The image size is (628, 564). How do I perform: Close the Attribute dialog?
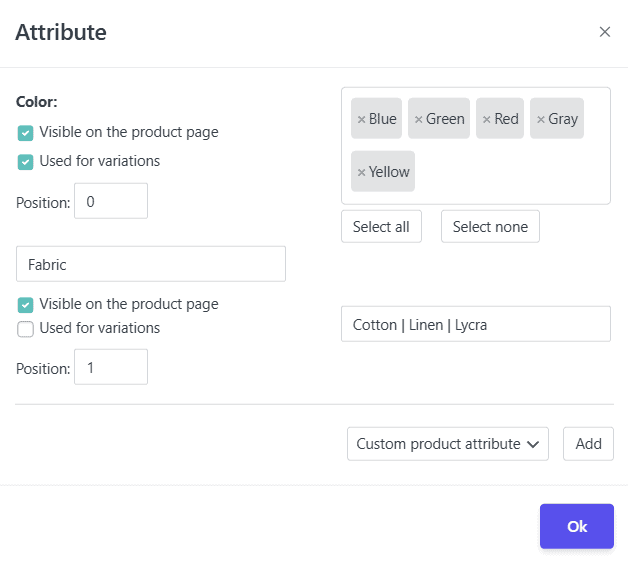(605, 32)
